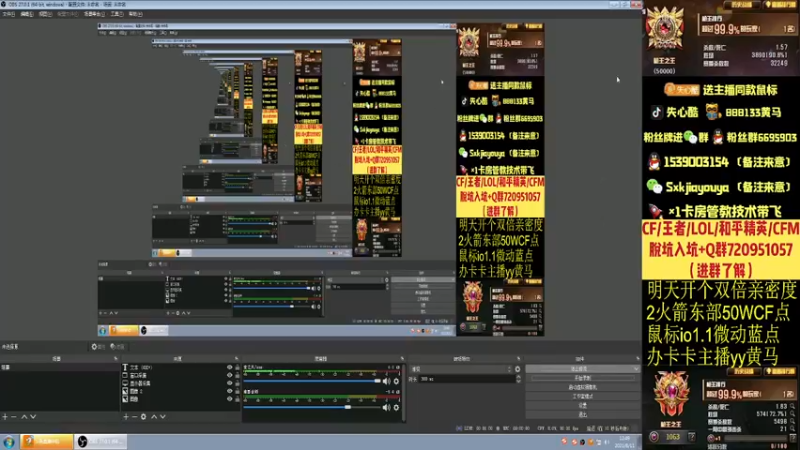Toggle visibility eye of the Image 2 source
The height and width of the screenshot is (450, 800).
(x=229, y=391)
